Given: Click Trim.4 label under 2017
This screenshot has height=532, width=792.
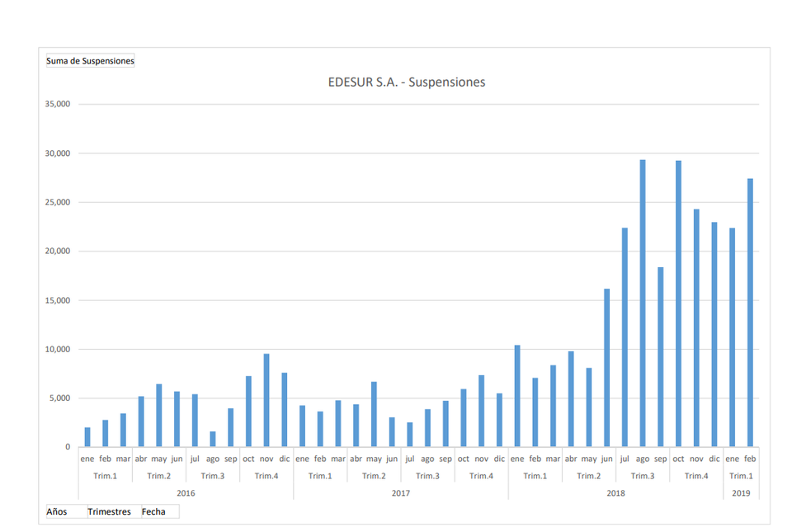Looking at the screenshot, I should pos(481,476).
